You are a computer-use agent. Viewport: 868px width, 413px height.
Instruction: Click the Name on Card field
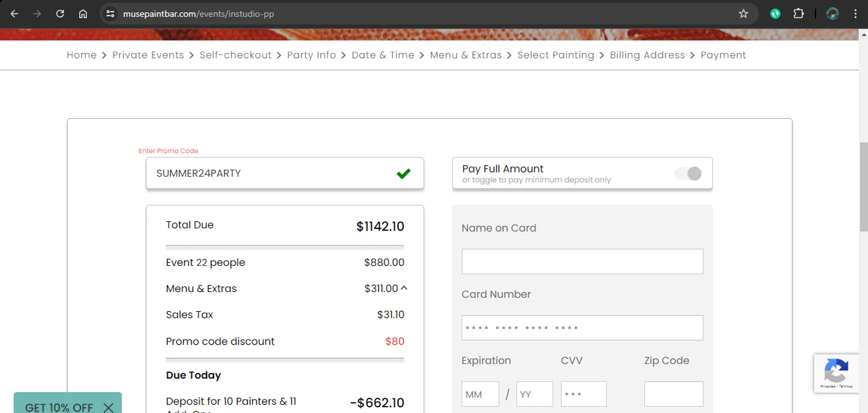pyautogui.click(x=582, y=261)
